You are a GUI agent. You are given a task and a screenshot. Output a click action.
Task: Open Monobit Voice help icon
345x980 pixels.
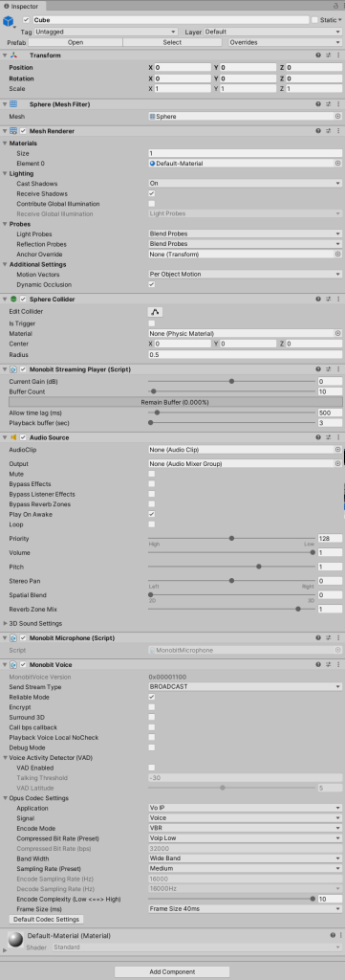[318, 664]
